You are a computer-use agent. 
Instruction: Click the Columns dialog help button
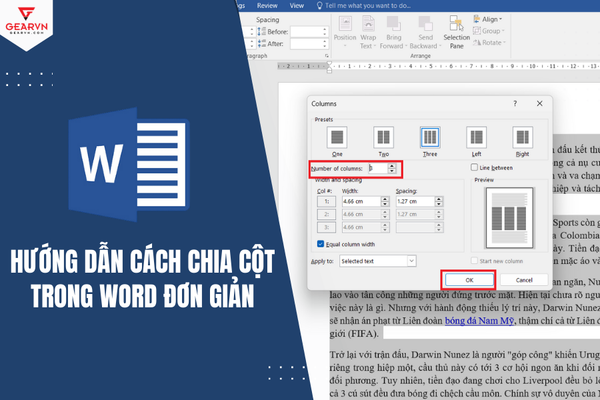coord(515,103)
